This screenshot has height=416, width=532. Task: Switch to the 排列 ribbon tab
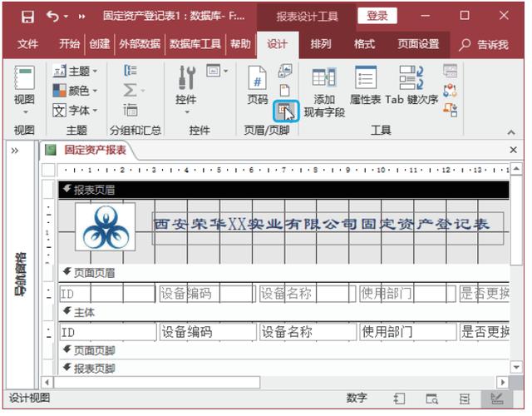[x=321, y=44]
